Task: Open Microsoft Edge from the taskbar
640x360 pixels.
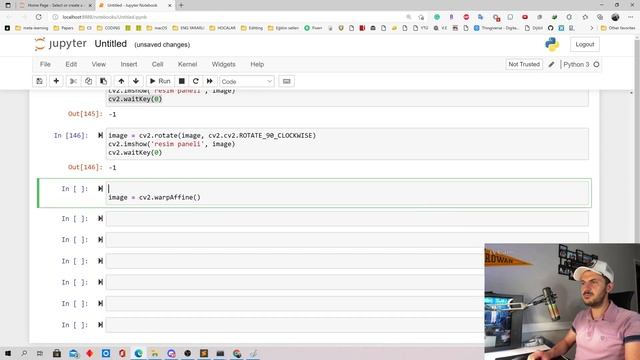Action: pyautogui.click(x=138, y=353)
